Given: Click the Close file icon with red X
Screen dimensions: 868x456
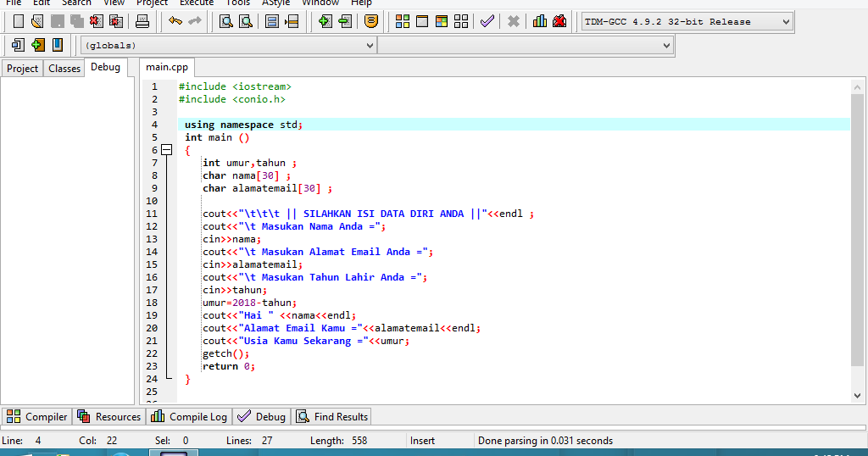Looking at the screenshot, I should (97, 21).
